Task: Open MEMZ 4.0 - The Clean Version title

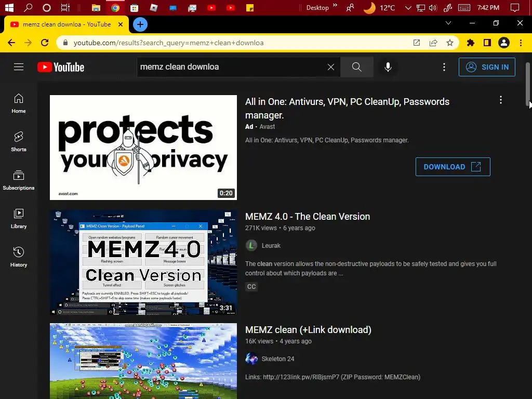Action: point(308,217)
